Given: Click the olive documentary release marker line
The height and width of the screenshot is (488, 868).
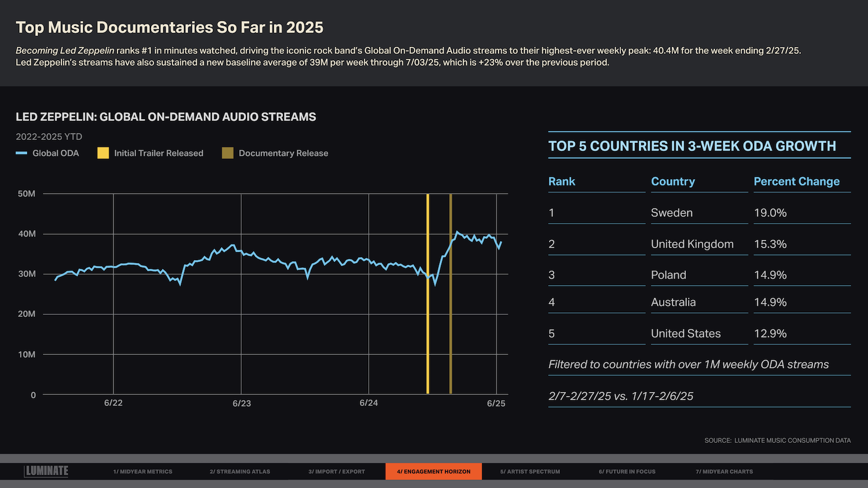Looking at the screenshot, I should coord(450,294).
